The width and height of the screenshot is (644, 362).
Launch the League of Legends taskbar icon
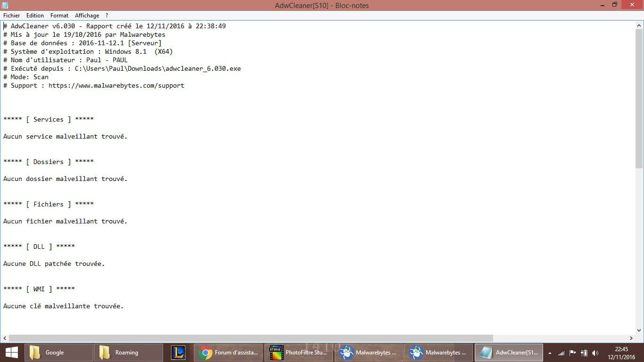pyautogui.click(x=178, y=353)
